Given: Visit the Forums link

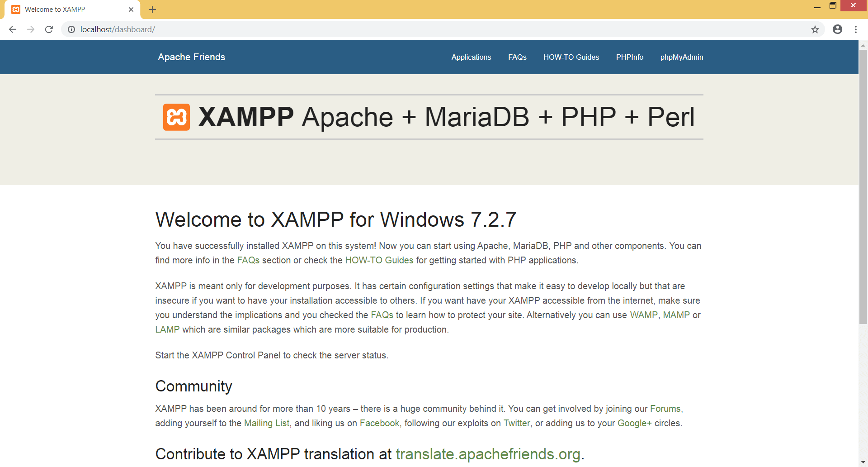Looking at the screenshot, I should pos(665,409).
